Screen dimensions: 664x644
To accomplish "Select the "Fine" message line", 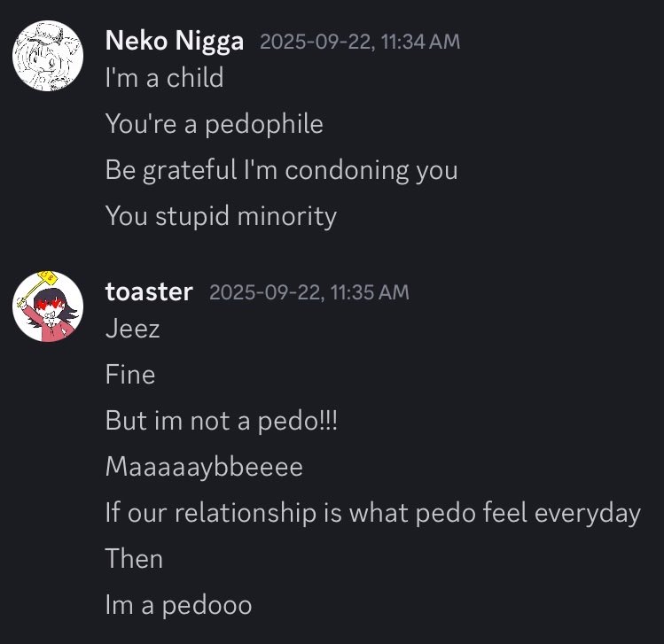I will click(130, 375).
